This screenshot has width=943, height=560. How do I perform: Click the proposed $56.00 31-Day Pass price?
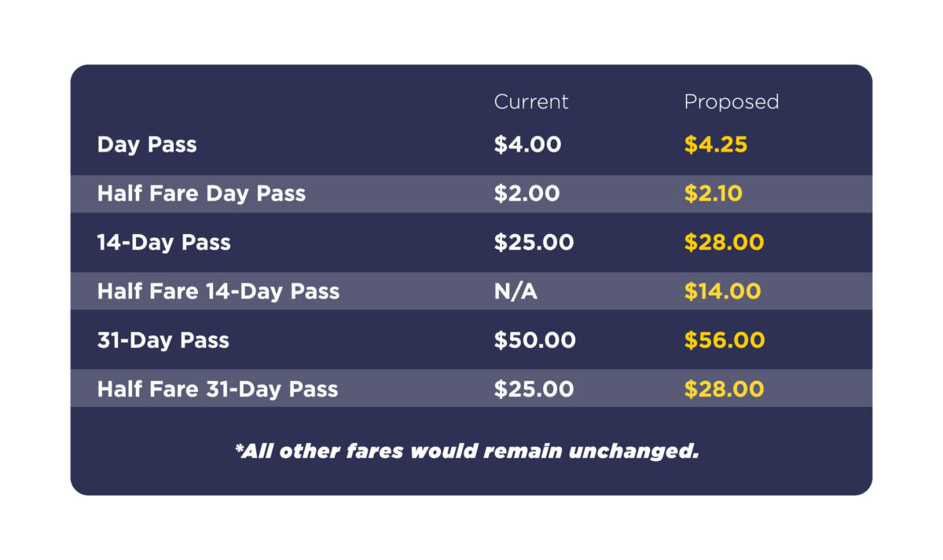[x=724, y=341]
